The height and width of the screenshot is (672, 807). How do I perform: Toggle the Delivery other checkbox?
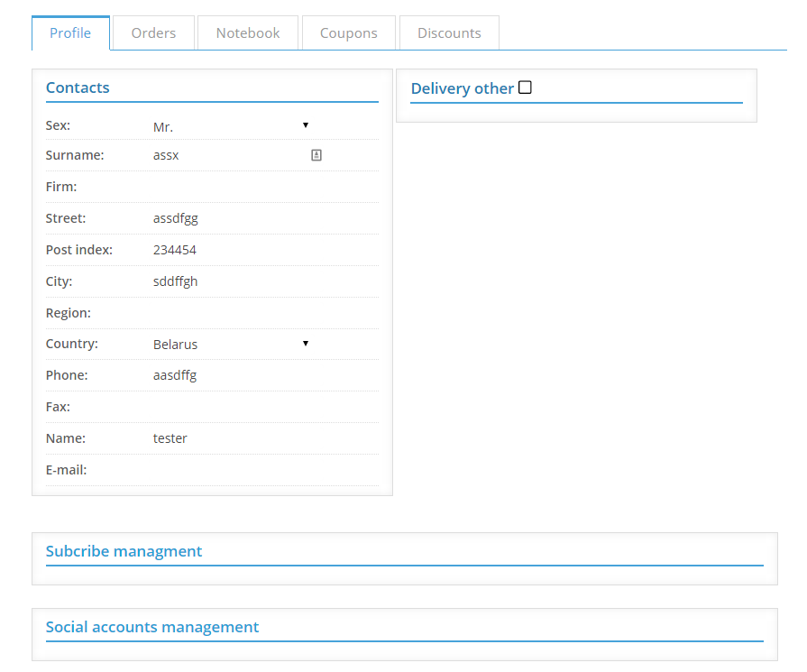coord(526,87)
